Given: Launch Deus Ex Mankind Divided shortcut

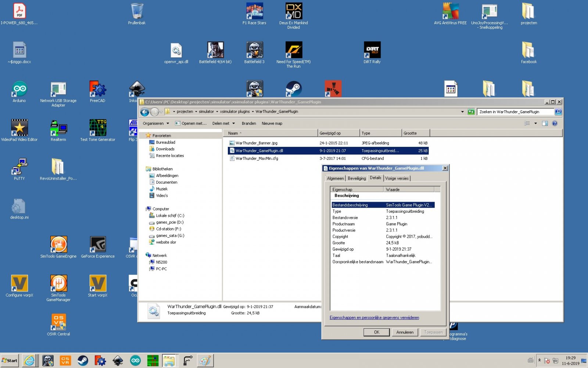Looking at the screenshot, I should pos(294,16).
